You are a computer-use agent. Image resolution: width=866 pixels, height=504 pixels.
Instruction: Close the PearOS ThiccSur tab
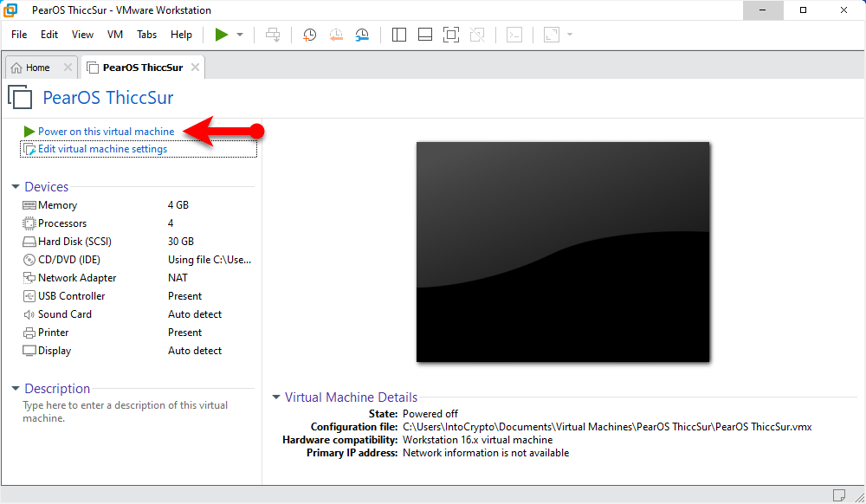point(195,67)
